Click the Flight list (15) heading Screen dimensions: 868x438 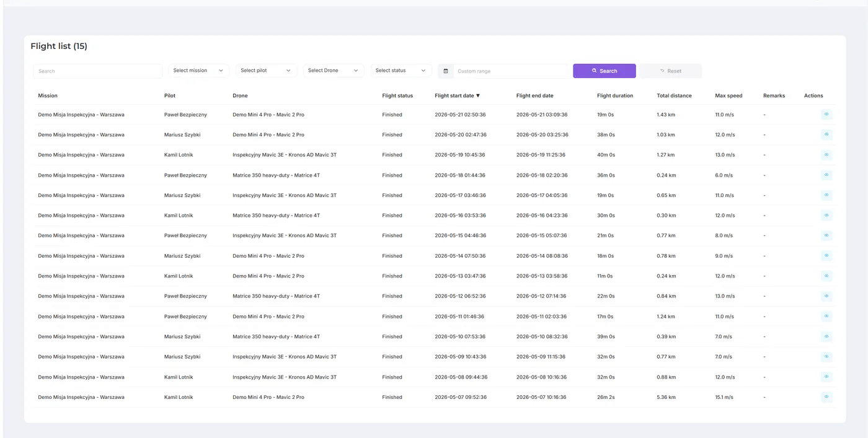[x=59, y=46]
